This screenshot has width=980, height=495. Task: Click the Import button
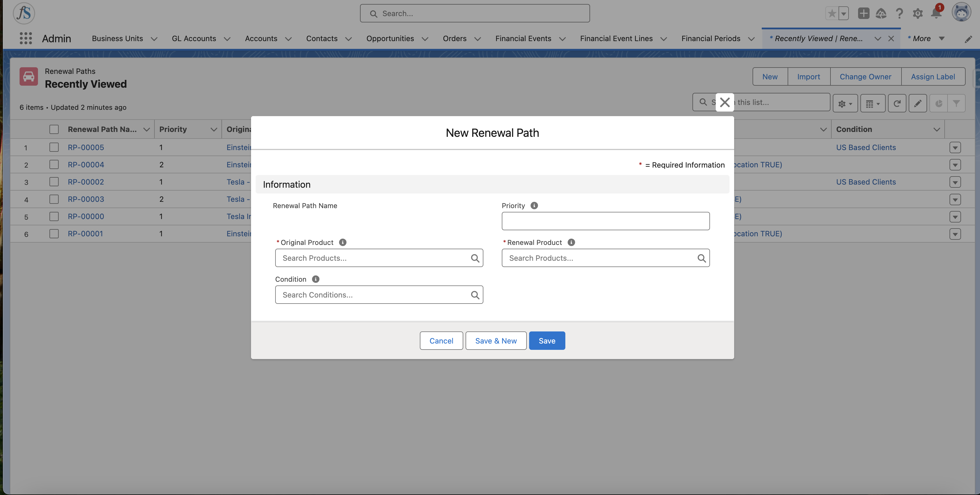pos(808,76)
